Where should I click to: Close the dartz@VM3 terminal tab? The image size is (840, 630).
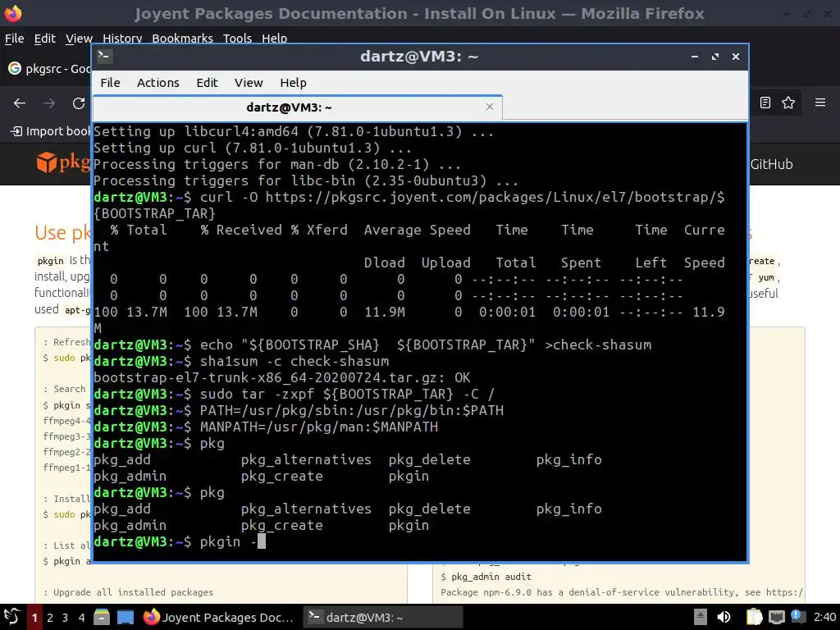tap(489, 107)
